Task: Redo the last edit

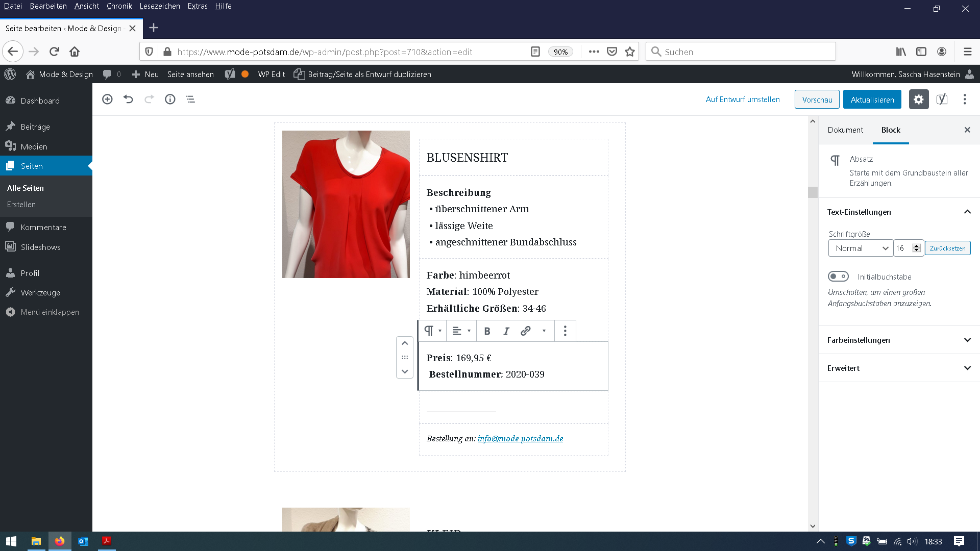Action: pos(149,99)
